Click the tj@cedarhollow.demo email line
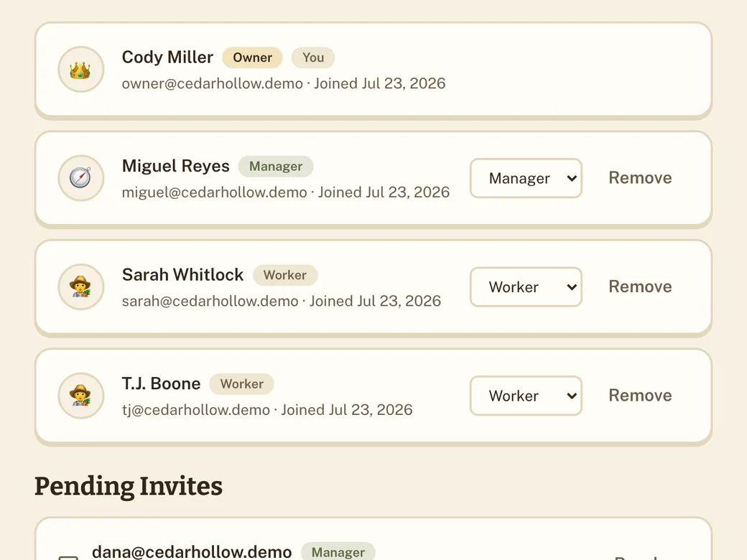 267,409
